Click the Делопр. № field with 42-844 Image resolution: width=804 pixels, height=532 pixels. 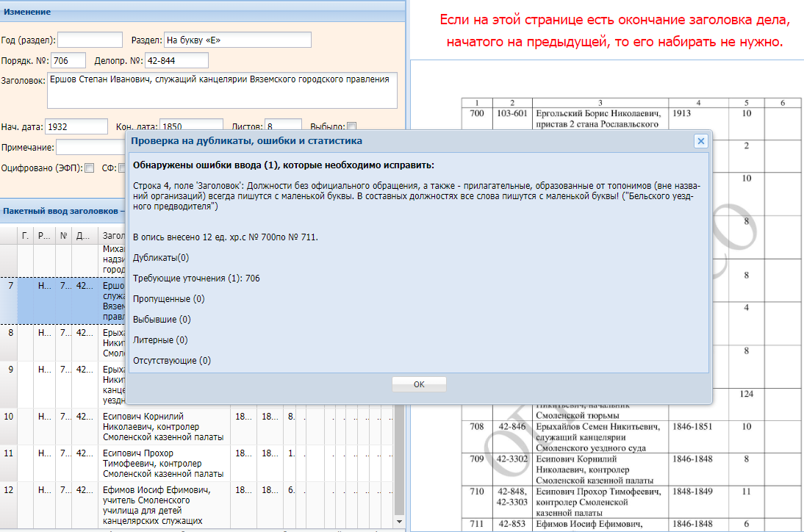(x=176, y=60)
